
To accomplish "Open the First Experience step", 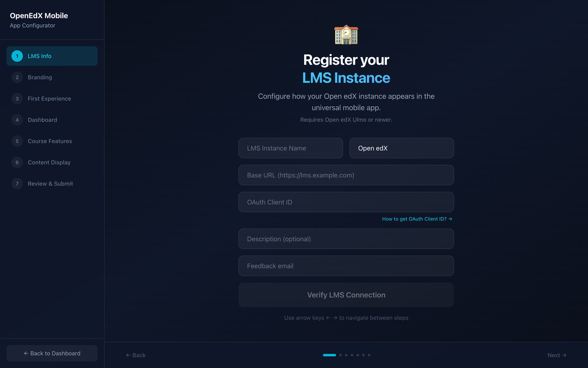I will 52,98.
